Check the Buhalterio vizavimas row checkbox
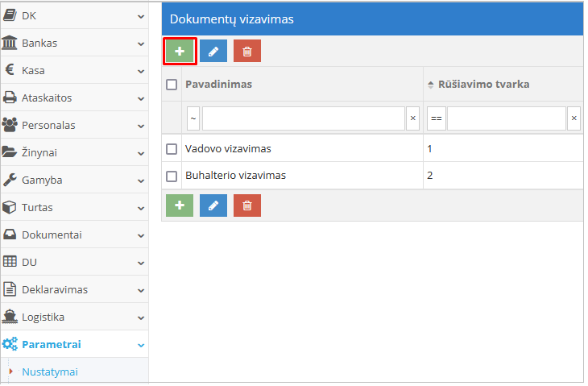 (172, 176)
